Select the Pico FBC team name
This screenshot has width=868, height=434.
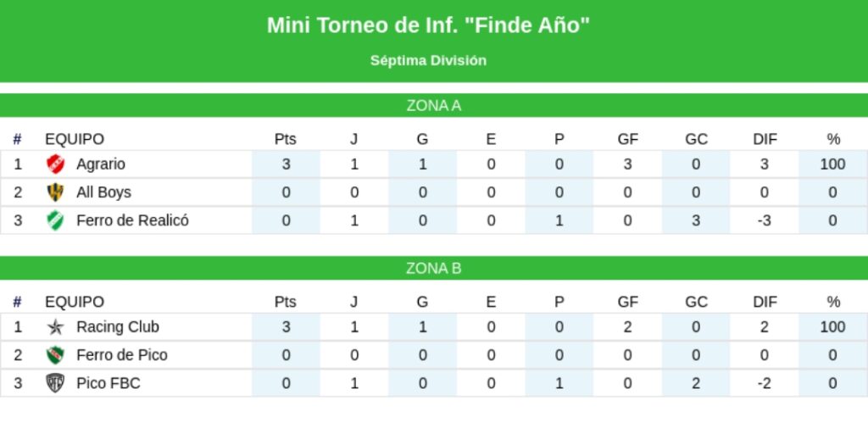(x=108, y=383)
